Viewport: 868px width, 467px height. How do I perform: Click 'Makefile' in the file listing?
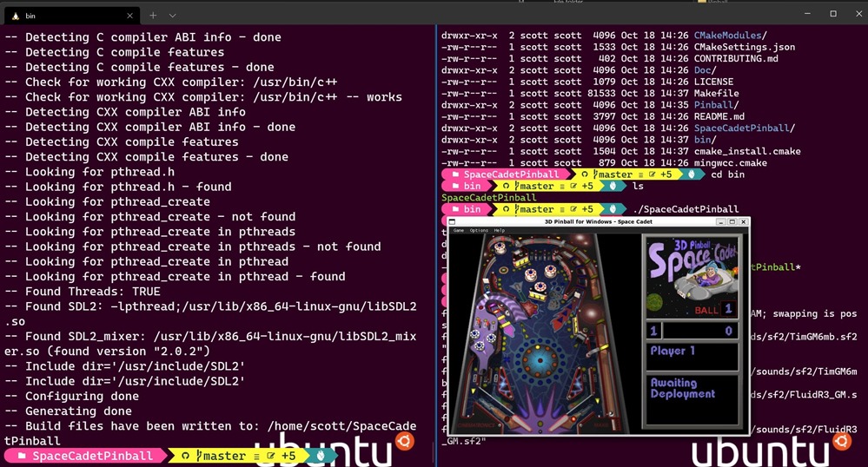click(716, 94)
